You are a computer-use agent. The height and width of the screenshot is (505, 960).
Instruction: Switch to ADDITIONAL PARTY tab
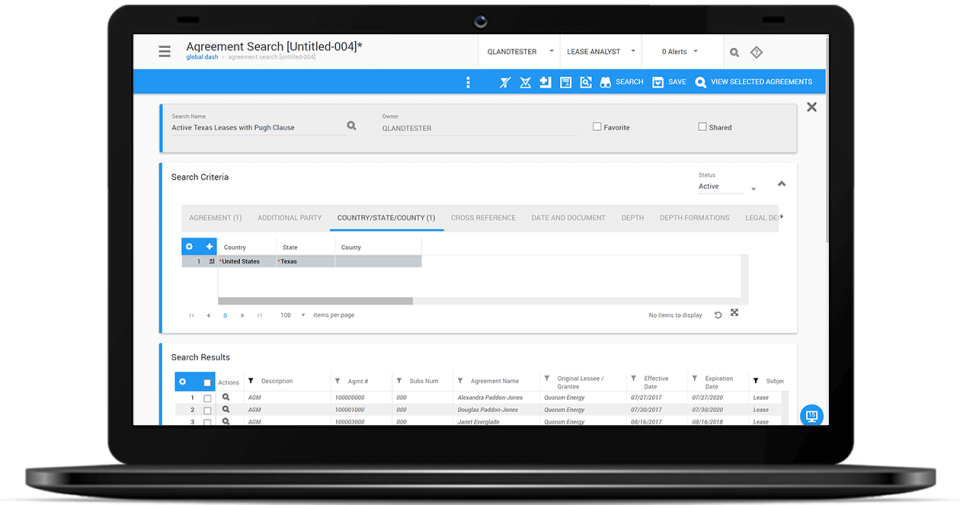pos(290,218)
